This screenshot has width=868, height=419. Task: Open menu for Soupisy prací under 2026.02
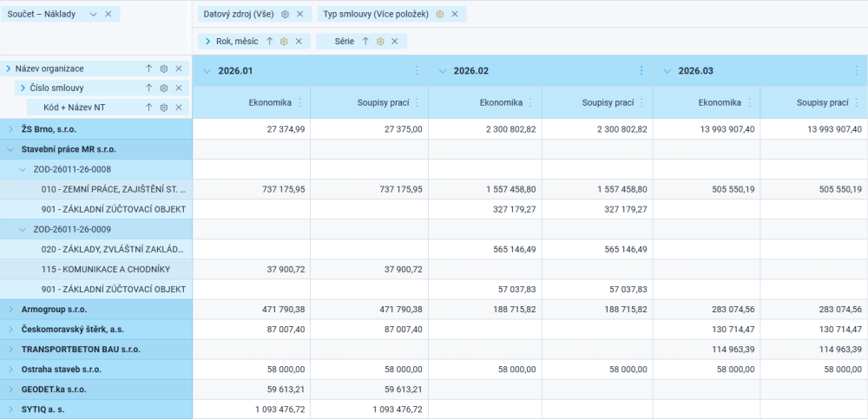[x=641, y=102]
